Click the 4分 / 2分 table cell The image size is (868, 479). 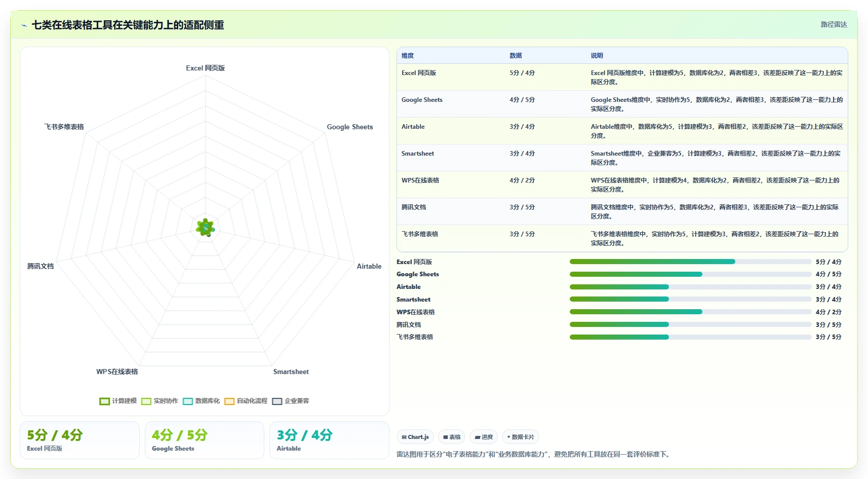click(x=522, y=180)
